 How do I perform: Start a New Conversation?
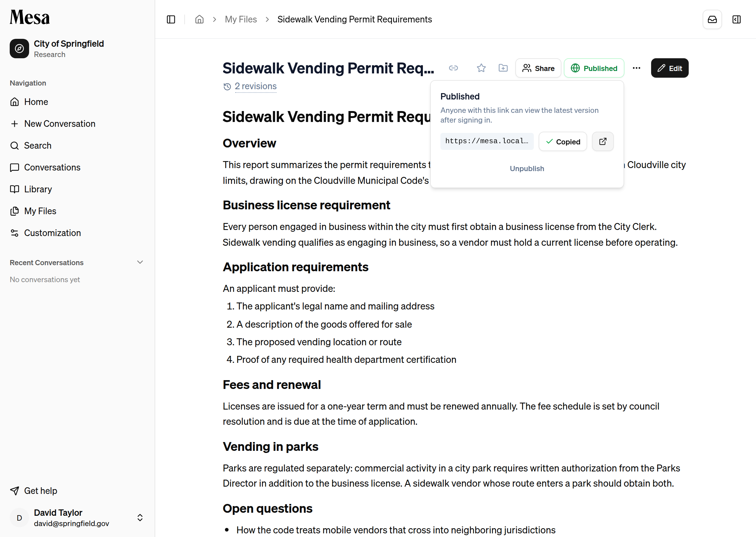[77, 124]
